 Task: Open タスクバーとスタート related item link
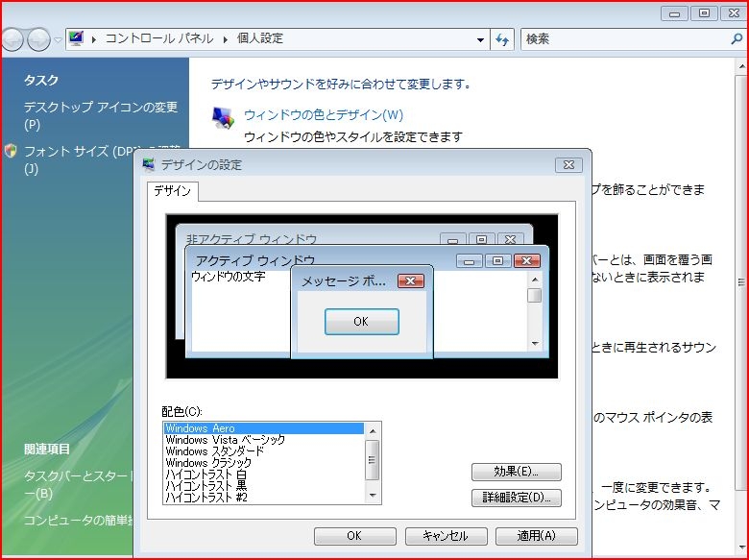point(79,484)
